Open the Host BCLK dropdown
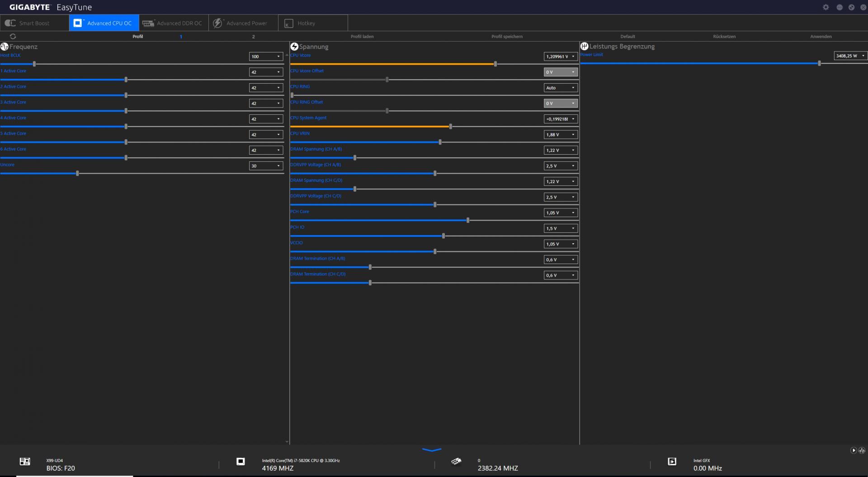The width and height of the screenshot is (868, 477). click(x=266, y=57)
